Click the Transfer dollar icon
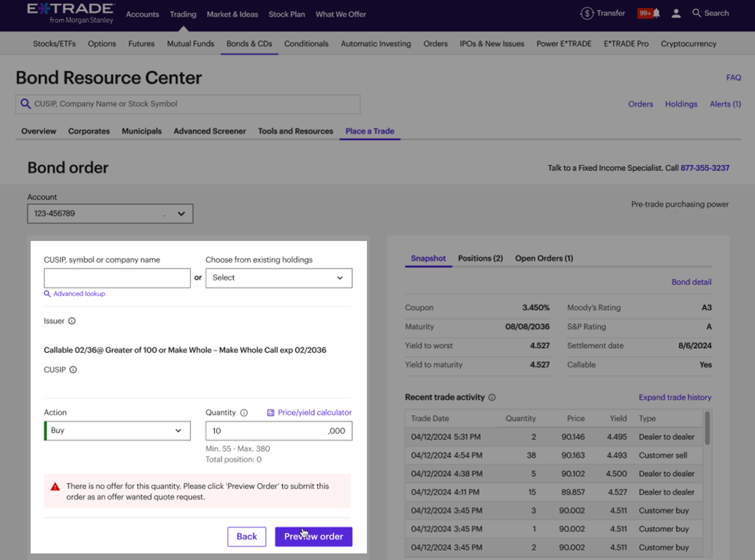The image size is (755, 560). pos(586,12)
